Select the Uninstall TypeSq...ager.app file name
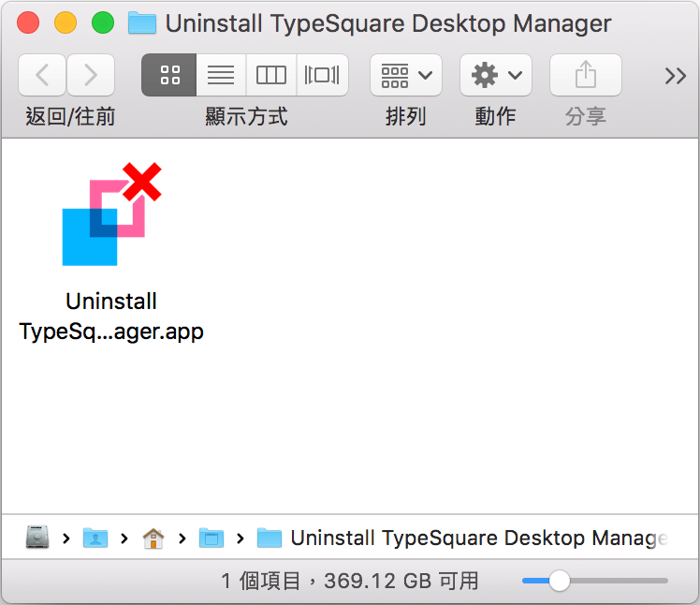The image size is (700, 605). point(111,317)
